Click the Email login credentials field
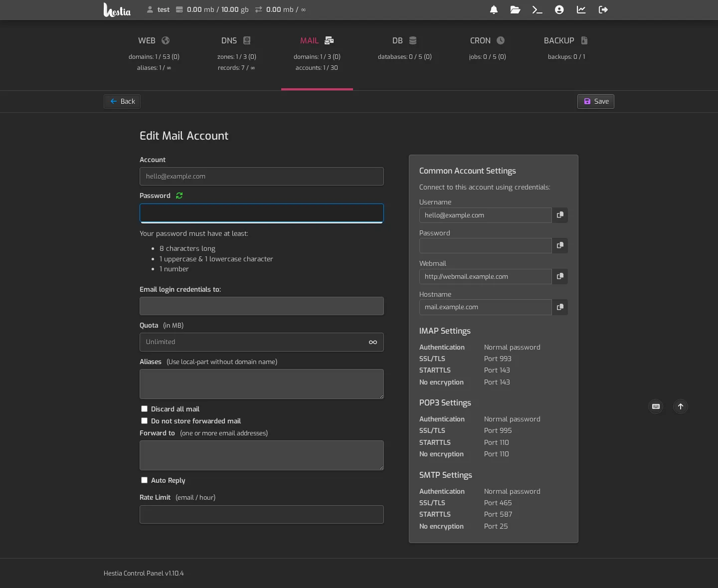The image size is (718, 588). tap(262, 306)
